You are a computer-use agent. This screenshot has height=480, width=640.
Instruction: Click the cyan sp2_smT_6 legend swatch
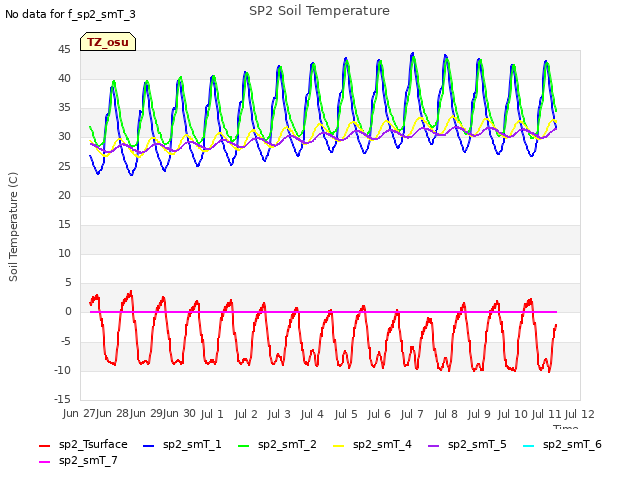[x=529, y=446]
